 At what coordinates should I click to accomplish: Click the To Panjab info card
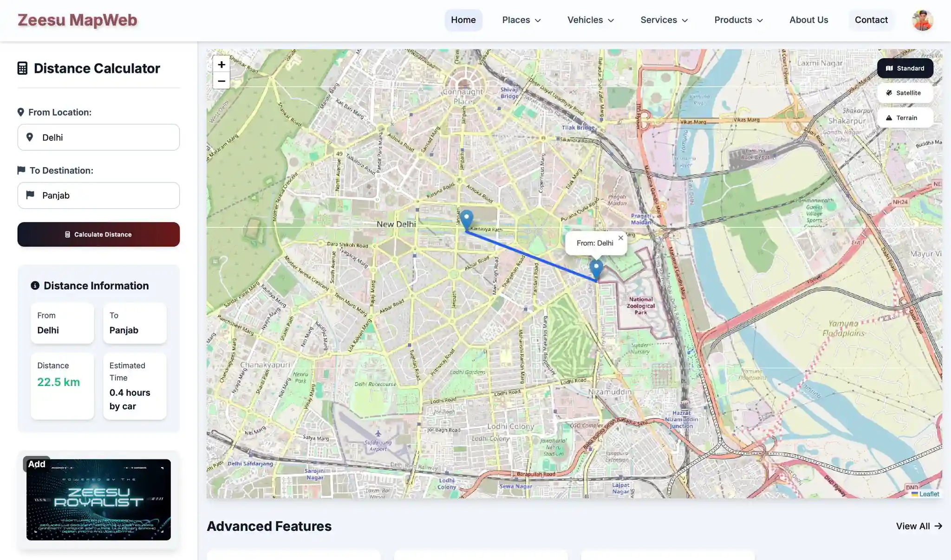click(x=135, y=323)
